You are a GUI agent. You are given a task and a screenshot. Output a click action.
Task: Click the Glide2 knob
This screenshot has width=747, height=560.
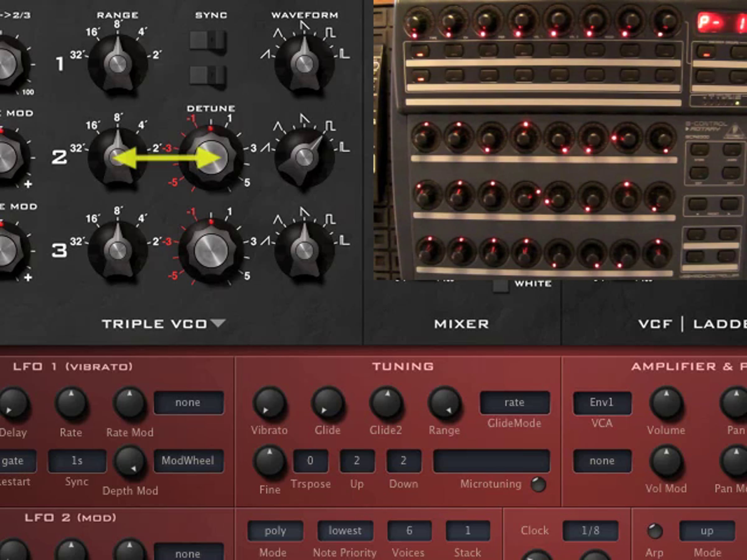[x=386, y=403]
